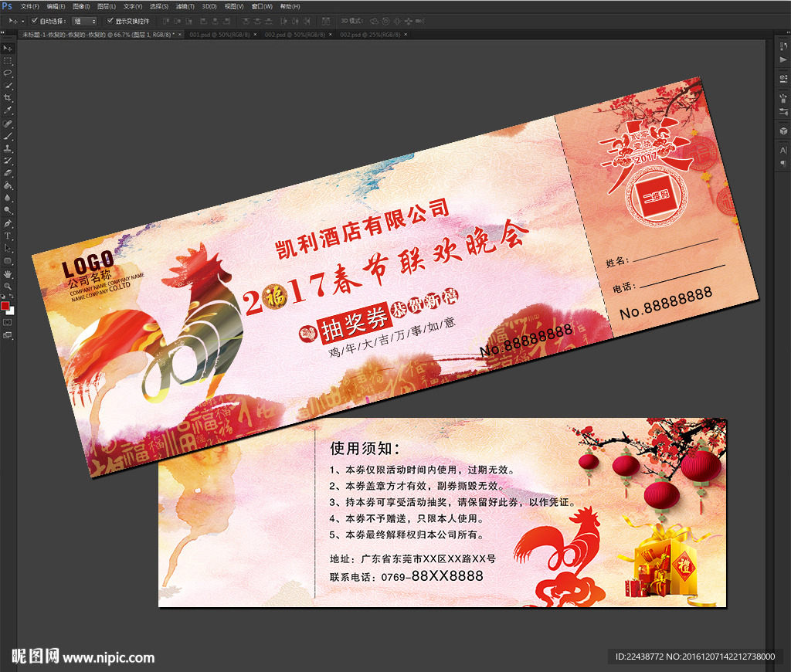
Task: Close the 002.psd @ 25% document tab
Action: point(406,35)
